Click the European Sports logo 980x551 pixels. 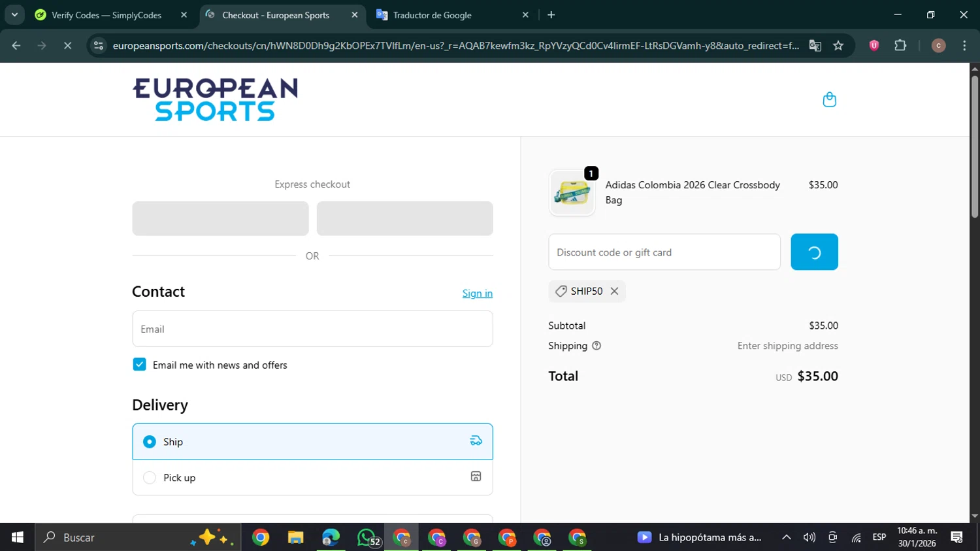tap(215, 99)
